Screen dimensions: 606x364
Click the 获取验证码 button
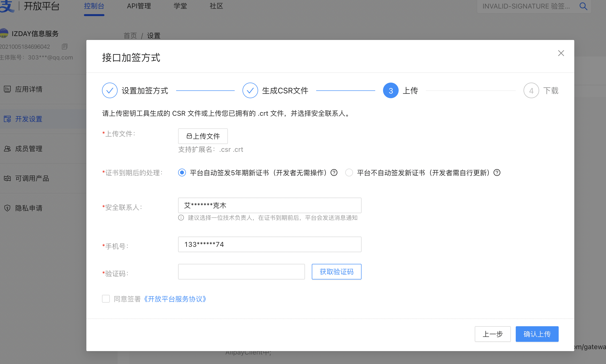click(336, 271)
